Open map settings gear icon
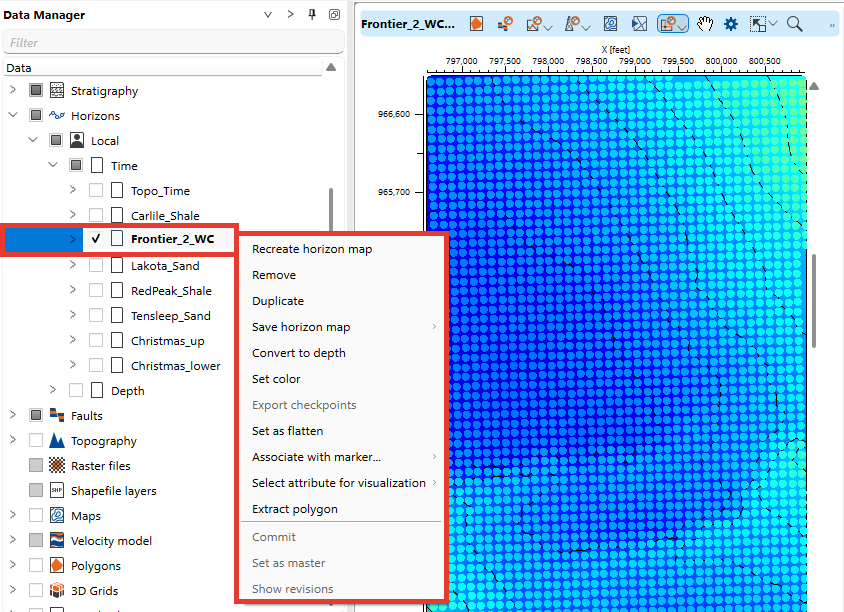Viewport: 844px width, 612px height. tap(731, 24)
